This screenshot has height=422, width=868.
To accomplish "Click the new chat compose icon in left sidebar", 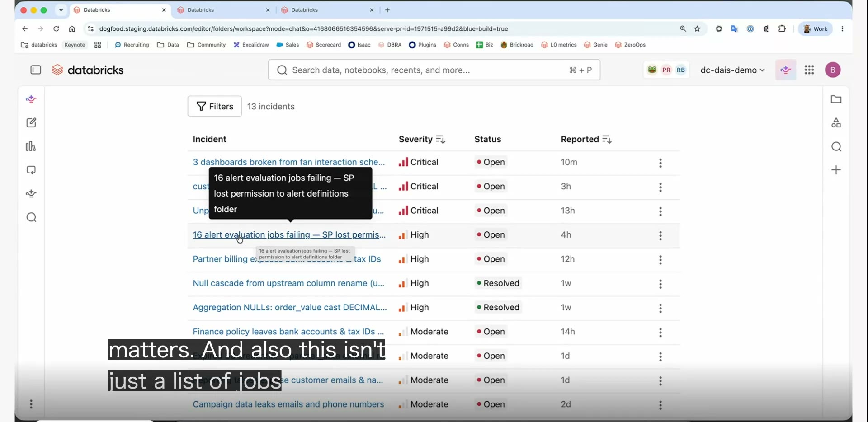I will [31, 123].
